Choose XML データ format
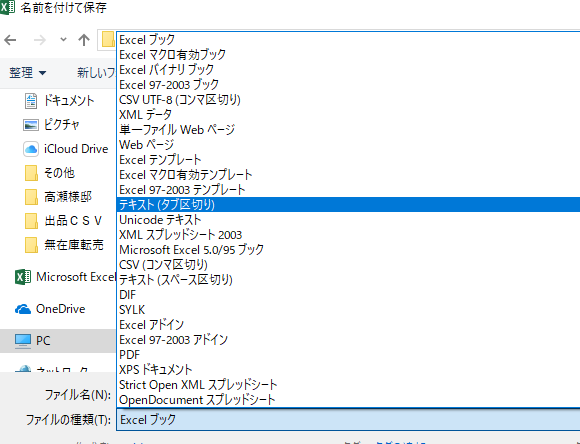580x444 pixels. click(x=348, y=115)
